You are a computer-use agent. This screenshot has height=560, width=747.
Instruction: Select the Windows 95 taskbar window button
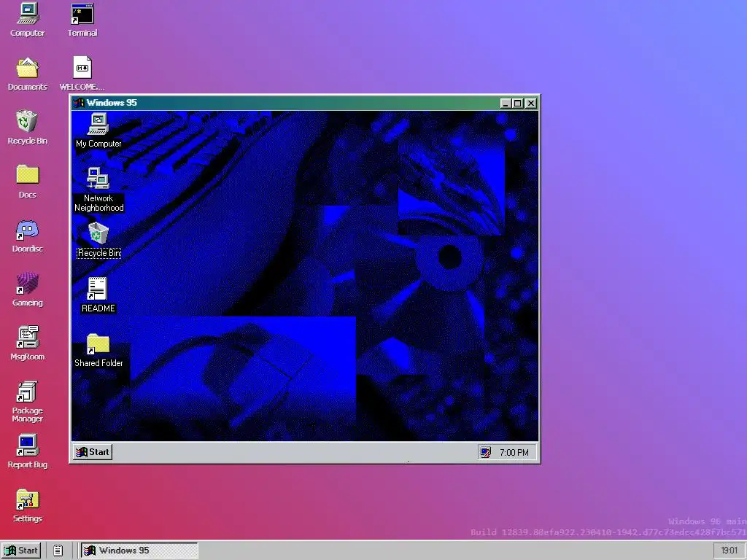click(x=139, y=551)
